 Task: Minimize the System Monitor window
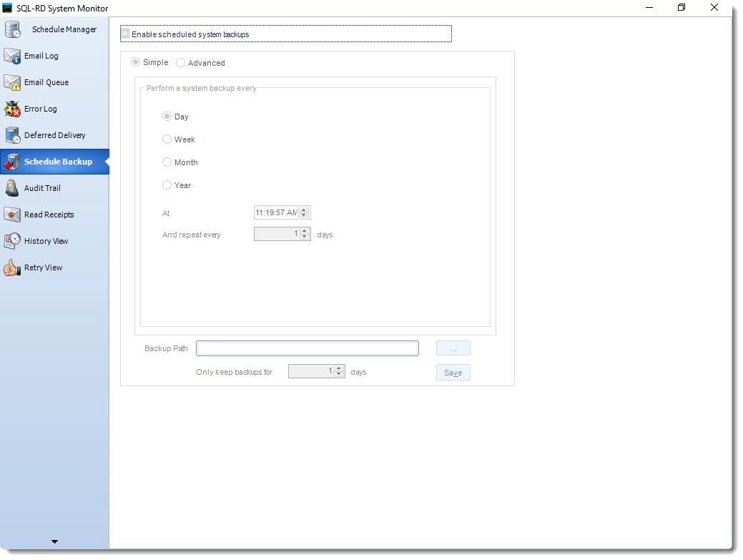pyautogui.click(x=649, y=8)
